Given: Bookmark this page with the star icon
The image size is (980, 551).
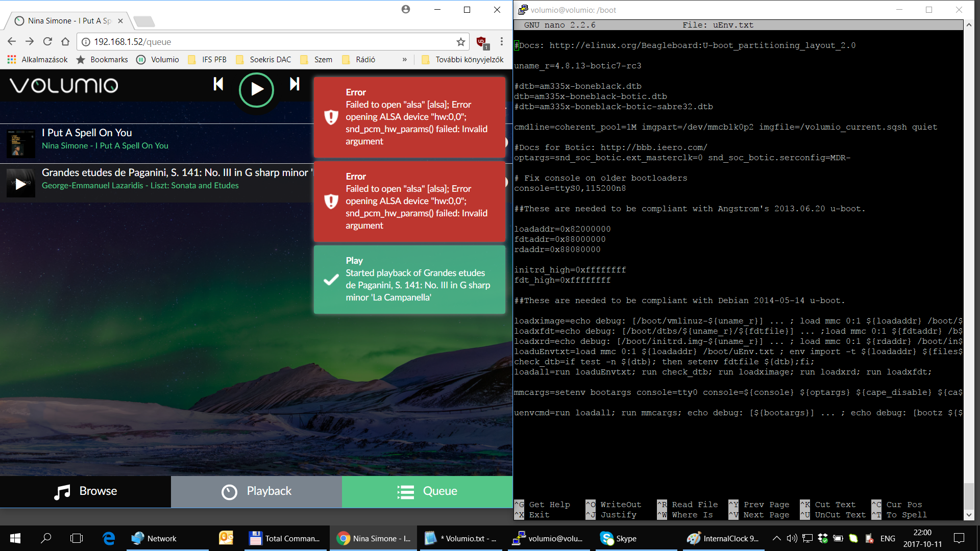Looking at the screenshot, I should click(461, 42).
